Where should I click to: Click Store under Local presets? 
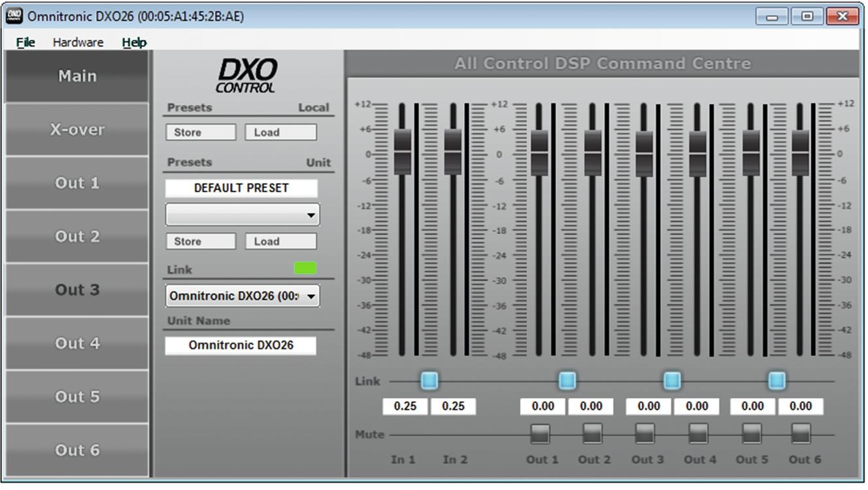click(201, 132)
